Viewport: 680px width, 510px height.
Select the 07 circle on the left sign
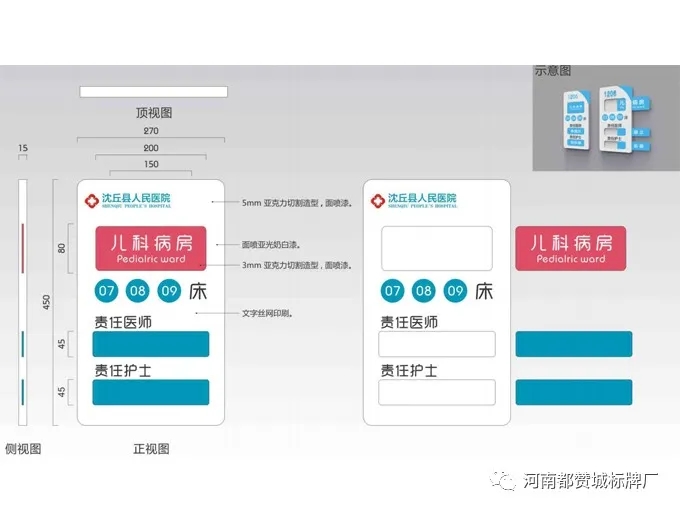[107, 291]
